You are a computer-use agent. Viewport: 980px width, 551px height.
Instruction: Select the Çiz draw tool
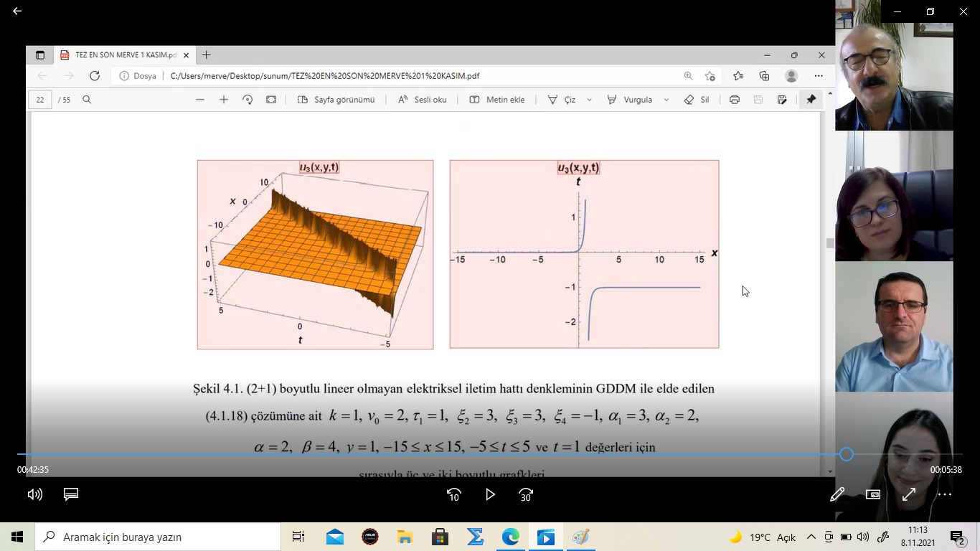coord(562,100)
